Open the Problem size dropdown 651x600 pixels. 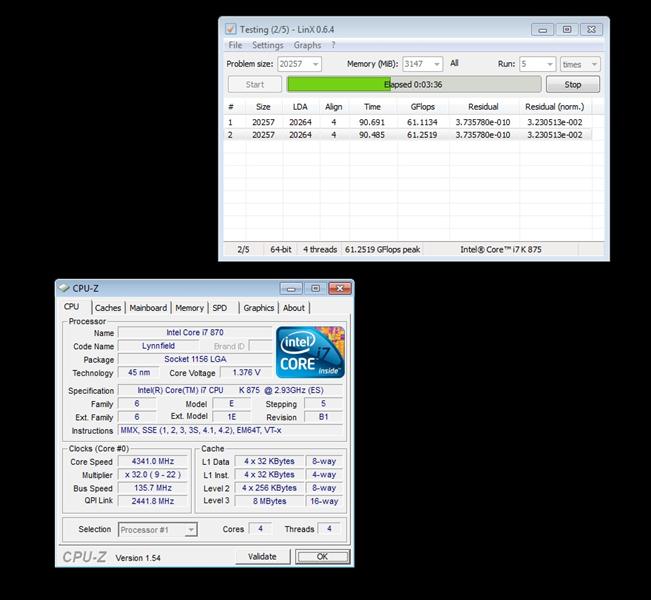[314, 64]
